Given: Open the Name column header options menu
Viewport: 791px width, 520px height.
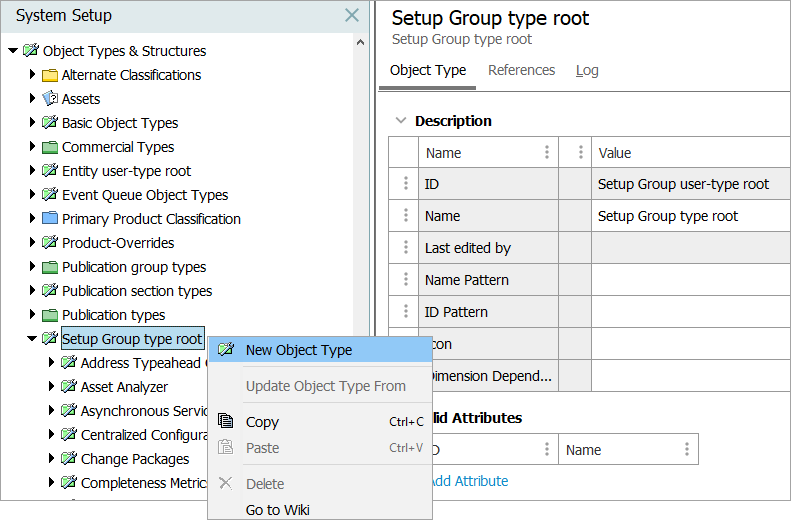Looking at the screenshot, I should pyautogui.click(x=547, y=153).
